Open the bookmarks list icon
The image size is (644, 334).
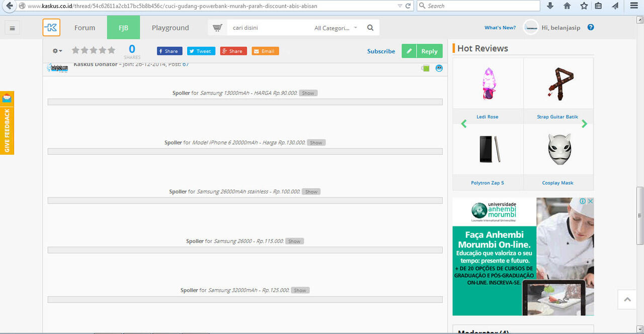(598, 6)
